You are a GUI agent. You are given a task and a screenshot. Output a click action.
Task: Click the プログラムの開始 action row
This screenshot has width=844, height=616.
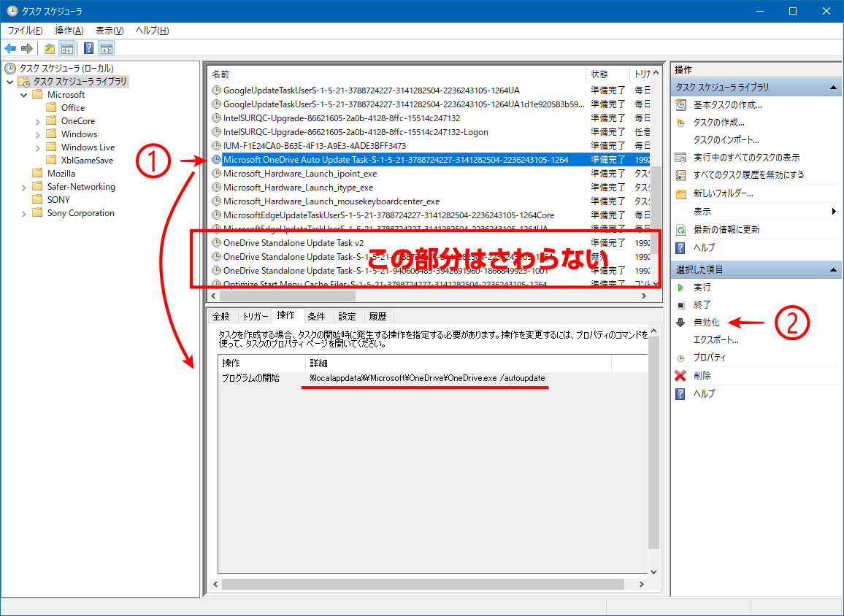click(x=432, y=378)
